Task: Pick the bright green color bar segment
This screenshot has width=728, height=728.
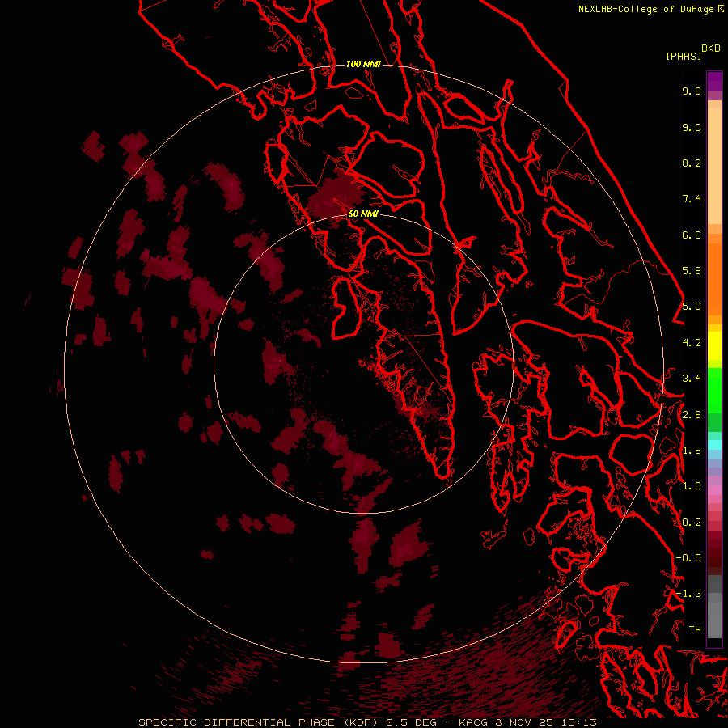Action: 714,390
